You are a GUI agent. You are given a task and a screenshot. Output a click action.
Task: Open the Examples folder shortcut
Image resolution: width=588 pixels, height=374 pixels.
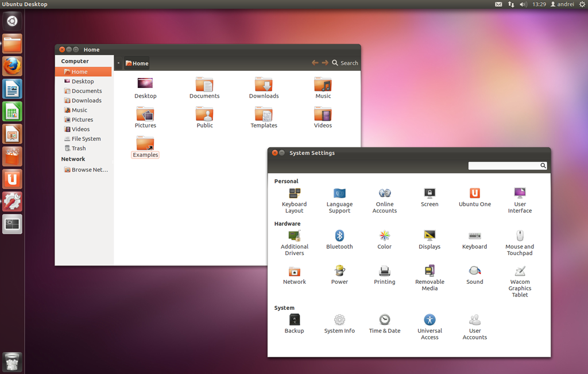click(145, 144)
